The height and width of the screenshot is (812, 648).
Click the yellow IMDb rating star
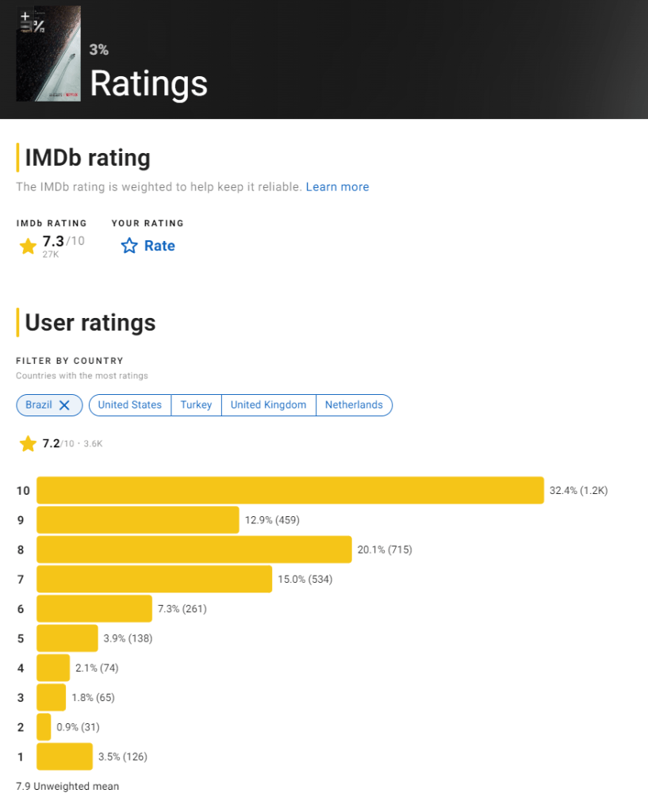[28, 246]
